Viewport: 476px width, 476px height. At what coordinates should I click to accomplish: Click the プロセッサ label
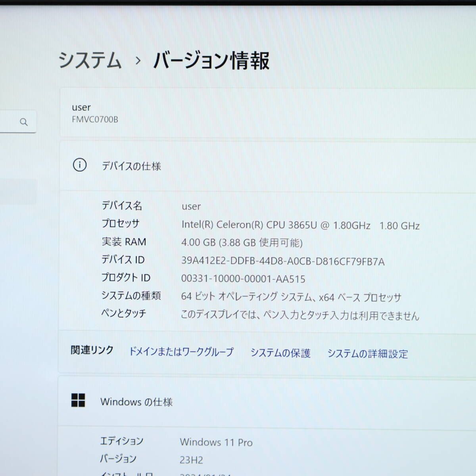(121, 224)
